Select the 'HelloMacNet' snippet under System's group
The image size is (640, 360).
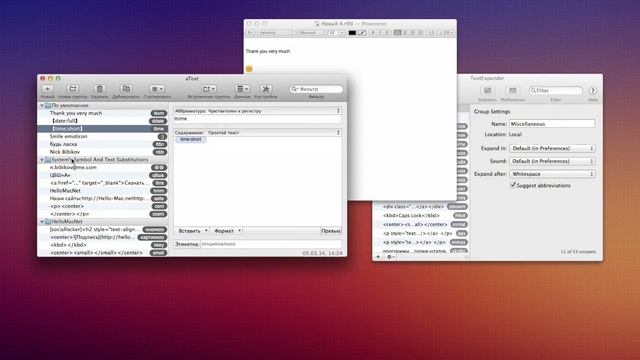[x=102, y=191]
